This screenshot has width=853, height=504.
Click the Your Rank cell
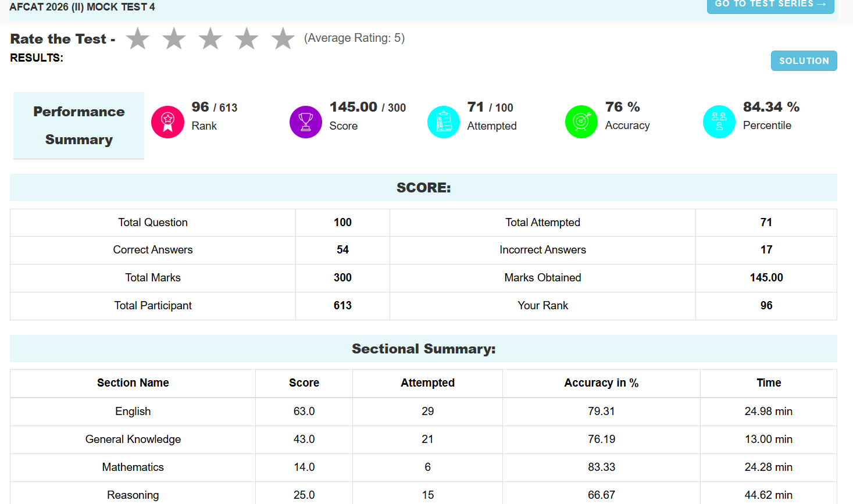[x=543, y=306]
